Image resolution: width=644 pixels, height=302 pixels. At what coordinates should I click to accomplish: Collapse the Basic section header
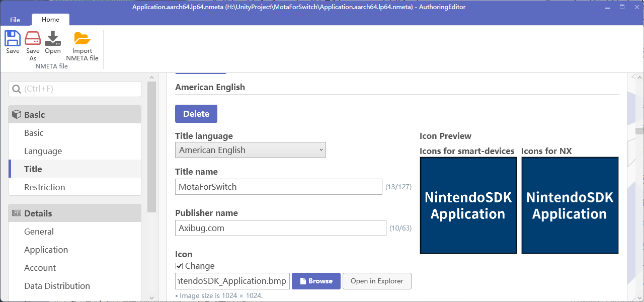click(x=74, y=115)
